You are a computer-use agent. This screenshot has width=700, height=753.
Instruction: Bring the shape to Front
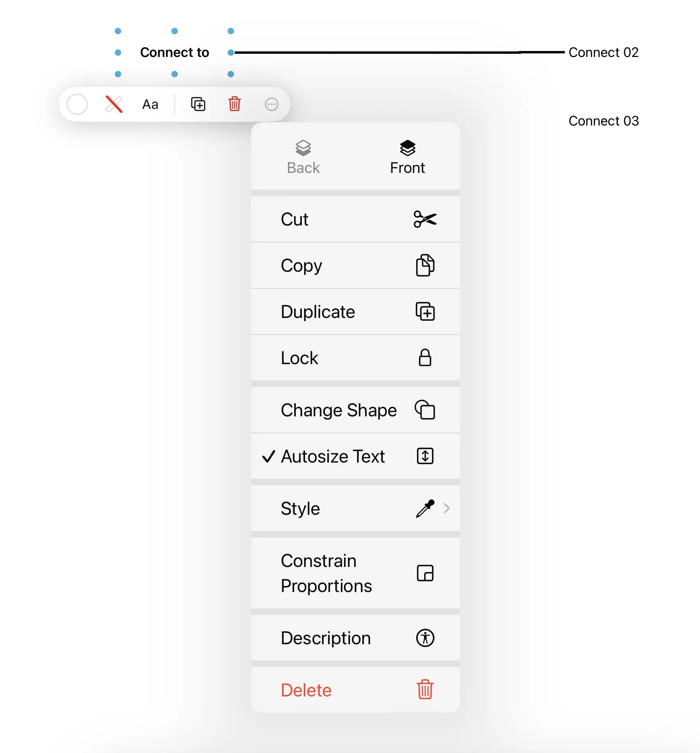tap(407, 157)
